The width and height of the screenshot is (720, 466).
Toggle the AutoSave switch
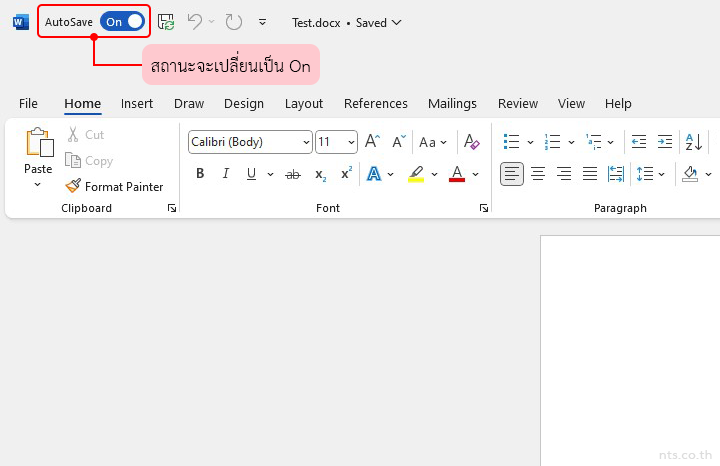(122, 21)
